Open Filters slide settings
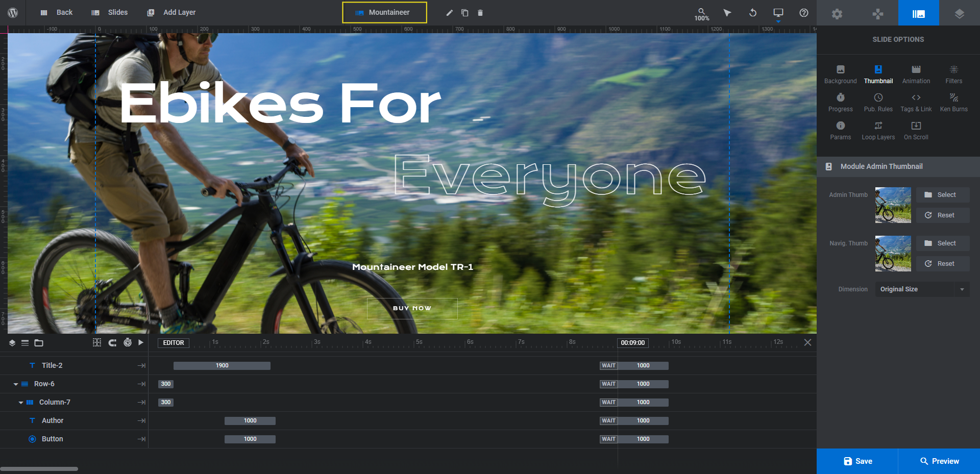 click(954, 74)
